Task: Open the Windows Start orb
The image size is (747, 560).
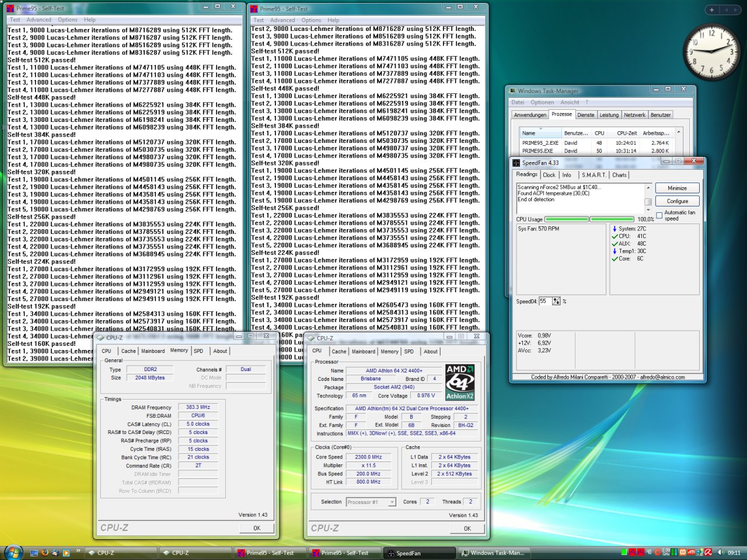Action: (14, 552)
